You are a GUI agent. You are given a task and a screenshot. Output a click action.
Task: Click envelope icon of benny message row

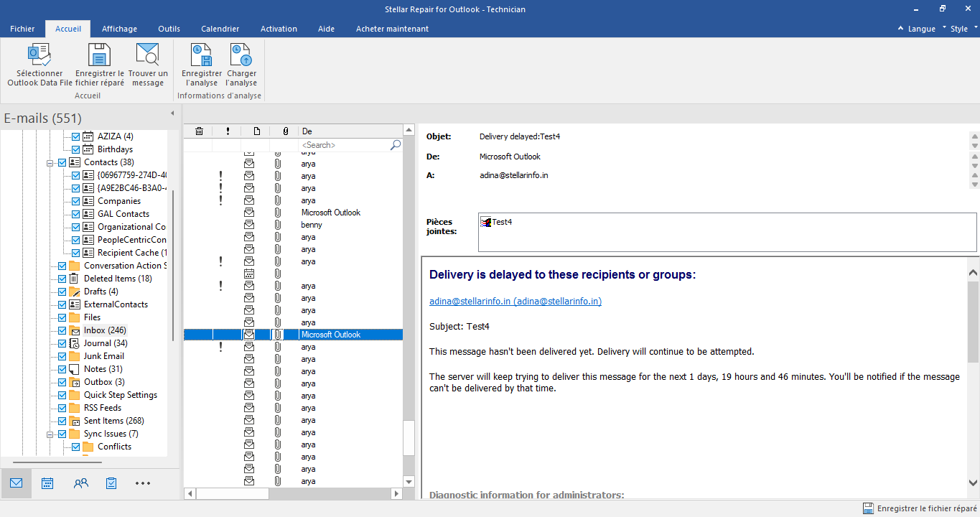249,225
